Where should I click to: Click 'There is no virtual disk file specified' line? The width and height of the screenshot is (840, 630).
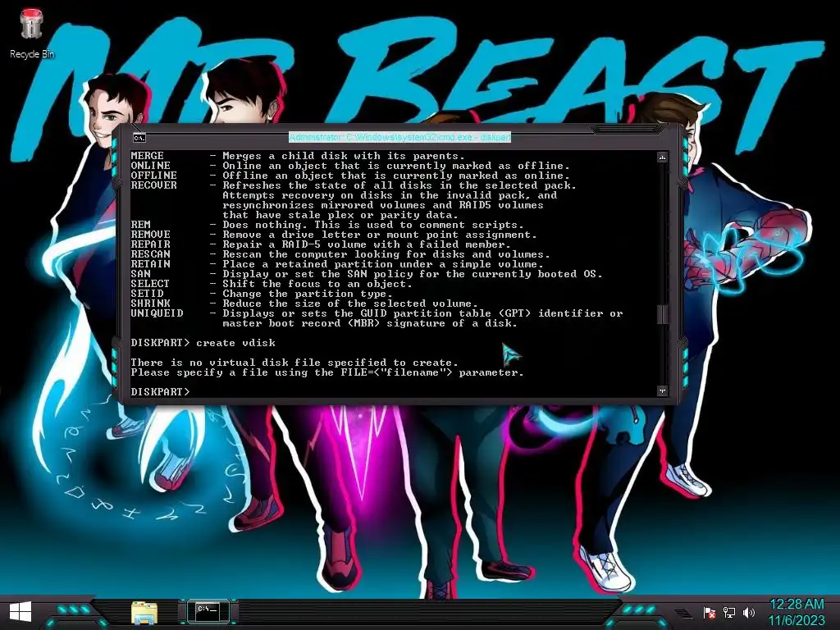coord(294,363)
